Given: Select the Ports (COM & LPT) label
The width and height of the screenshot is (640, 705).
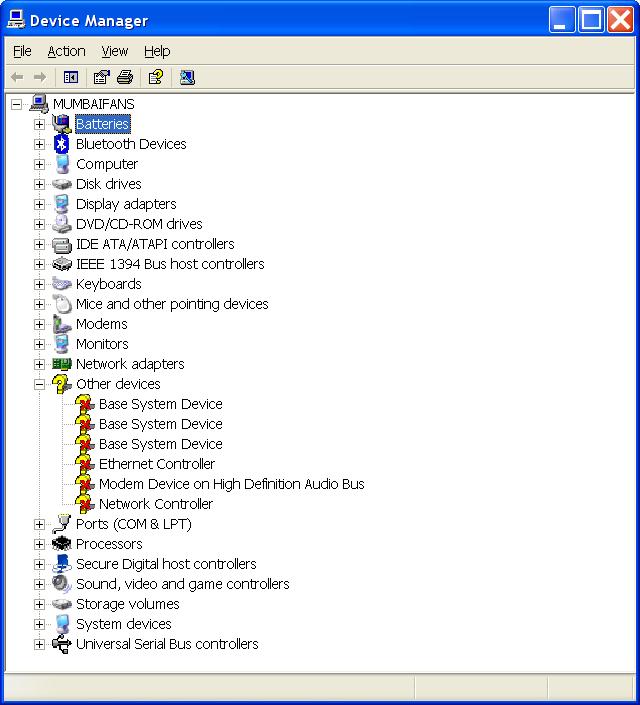Looking at the screenshot, I should [134, 524].
